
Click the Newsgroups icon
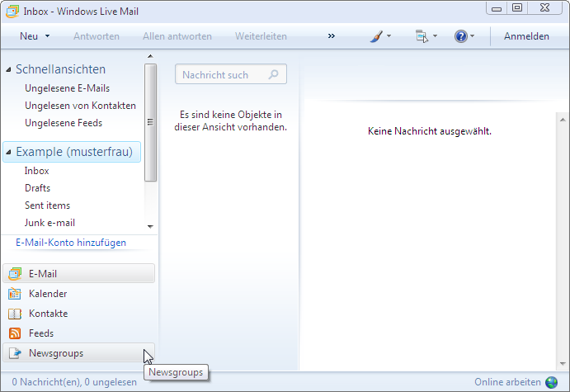pyautogui.click(x=15, y=353)
